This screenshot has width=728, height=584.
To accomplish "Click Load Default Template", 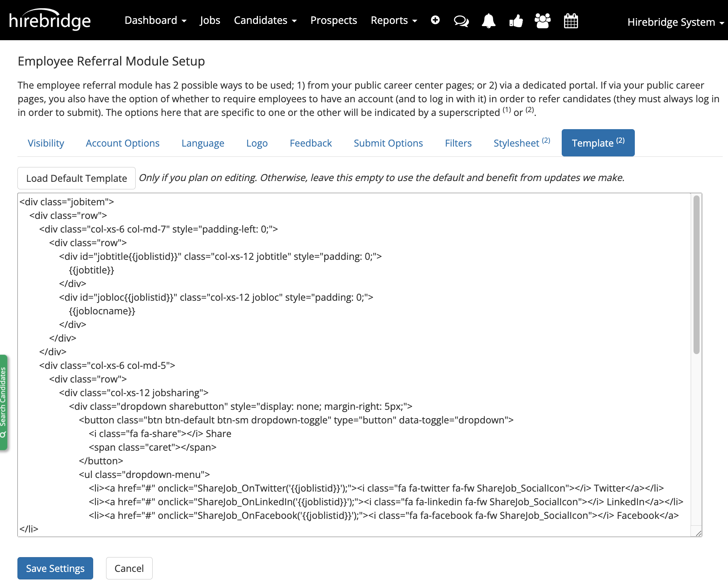I will pos(76,178).
